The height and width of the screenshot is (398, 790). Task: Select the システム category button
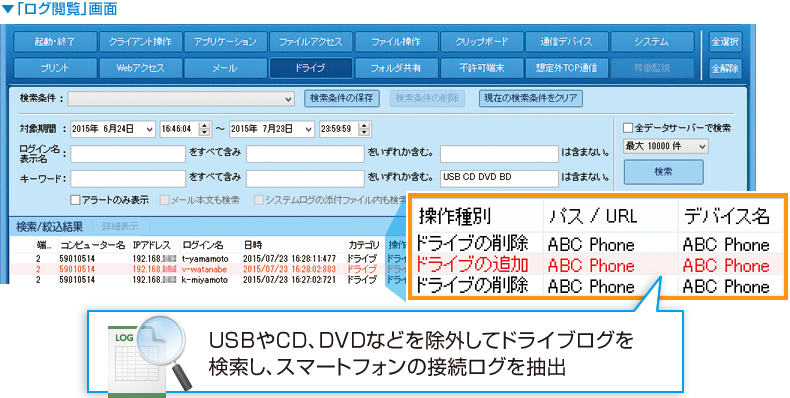tap(651, 42)
